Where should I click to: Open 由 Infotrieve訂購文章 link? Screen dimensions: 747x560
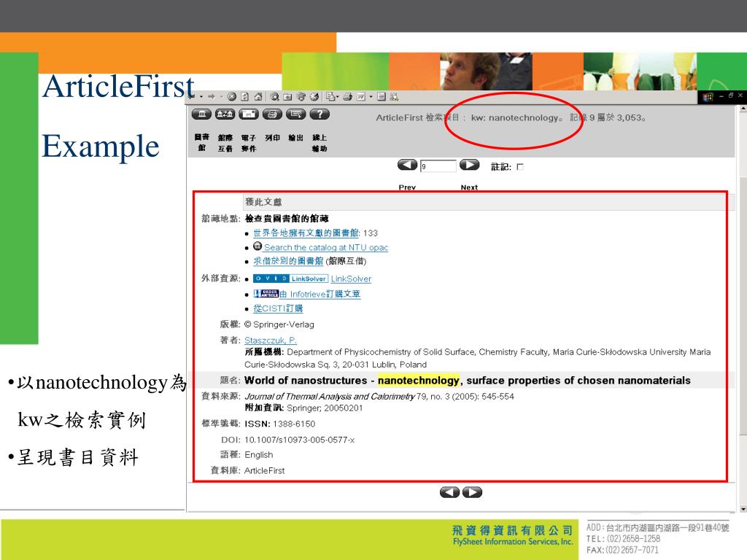pyautogui.click(x=320, y=295)
